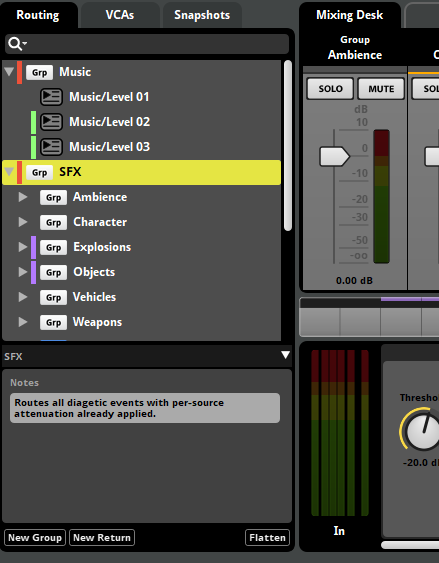Expand the Character group
This screenshot has width=439, height=563.
(x=23, y=222)
